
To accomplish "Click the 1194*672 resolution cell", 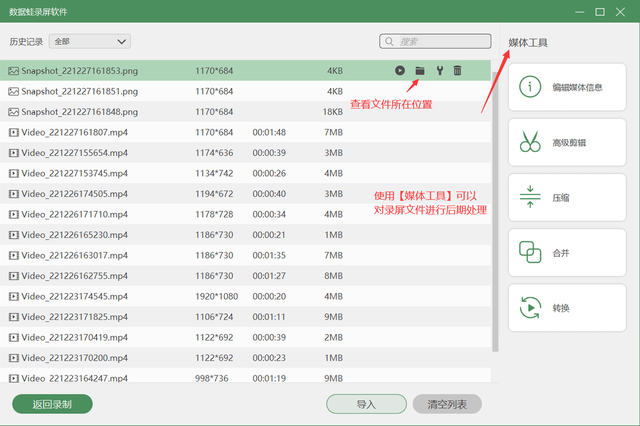I will click(x=214, y=194).
